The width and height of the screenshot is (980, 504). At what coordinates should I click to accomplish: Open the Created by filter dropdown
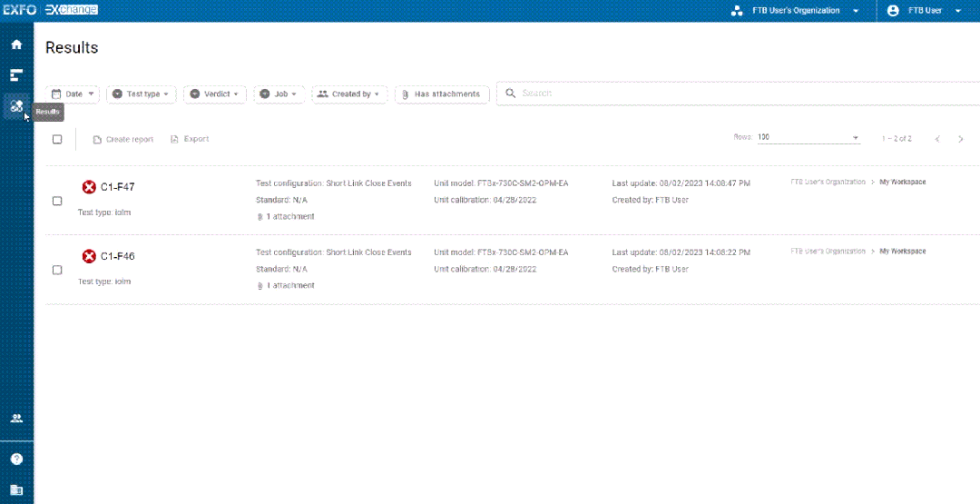[350, 94]
